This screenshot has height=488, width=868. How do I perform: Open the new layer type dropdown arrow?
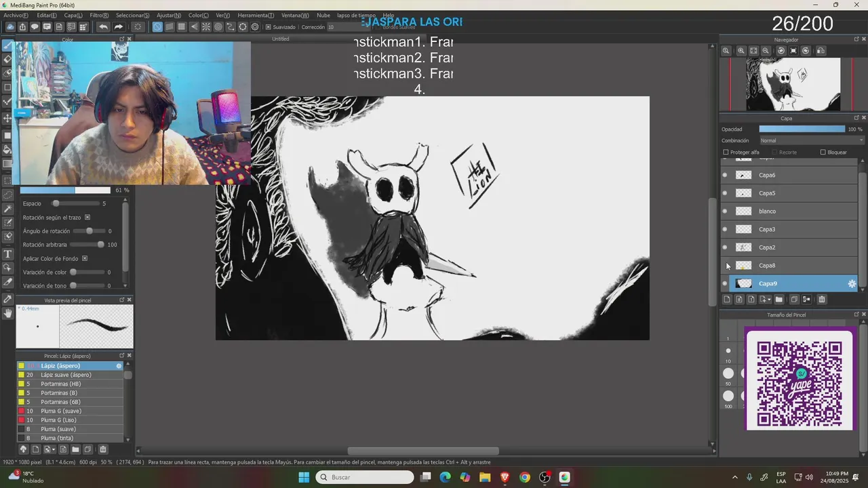pos(769,300)
